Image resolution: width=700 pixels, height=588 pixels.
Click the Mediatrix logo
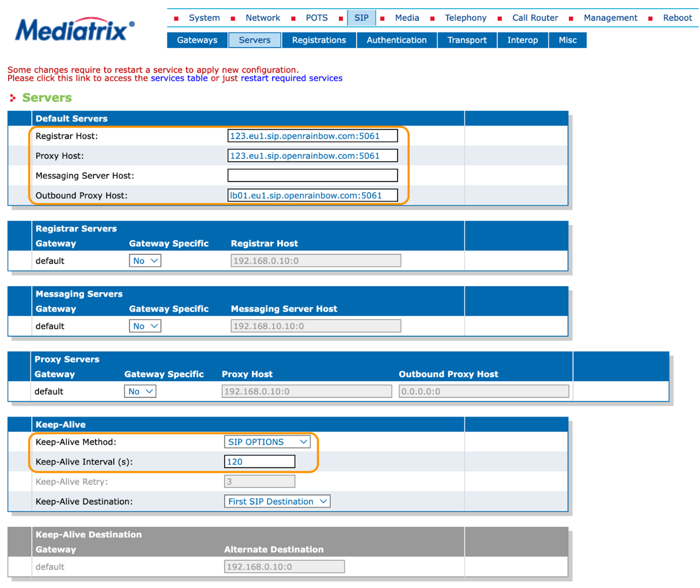(75, 30)
